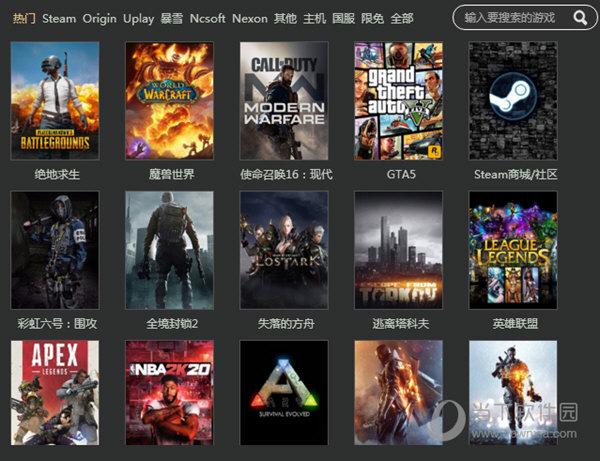
Task: Open the 其他 tab
Action: [x=285, y=18]
